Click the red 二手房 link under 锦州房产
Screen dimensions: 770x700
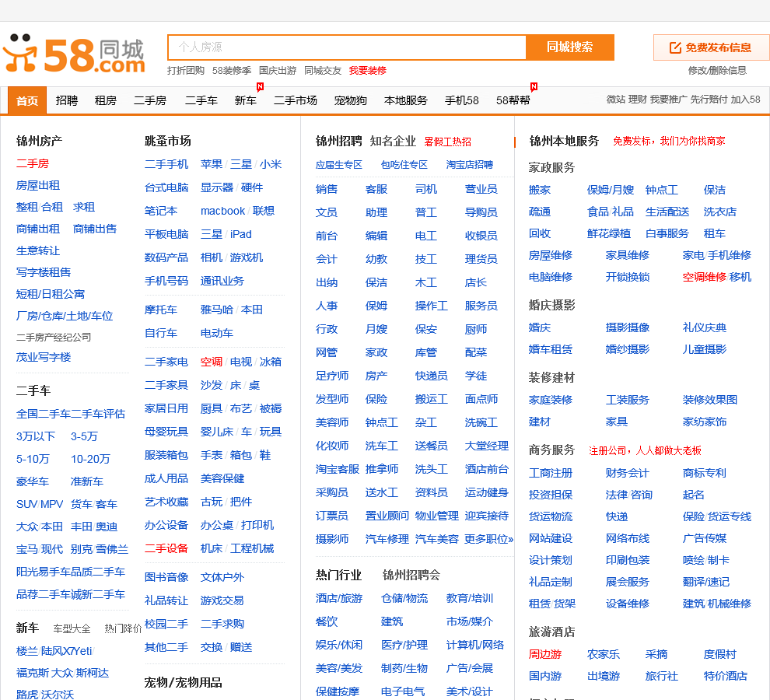33,163
